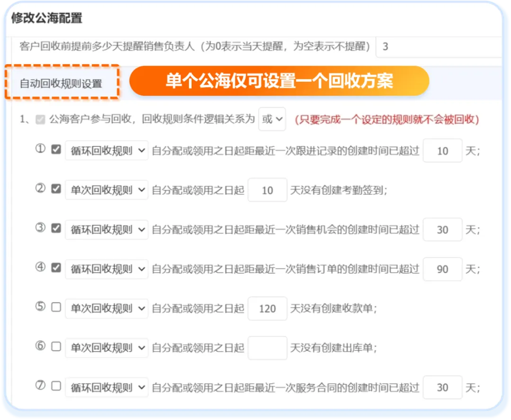Click the 90 days field for sales orders

442,269
